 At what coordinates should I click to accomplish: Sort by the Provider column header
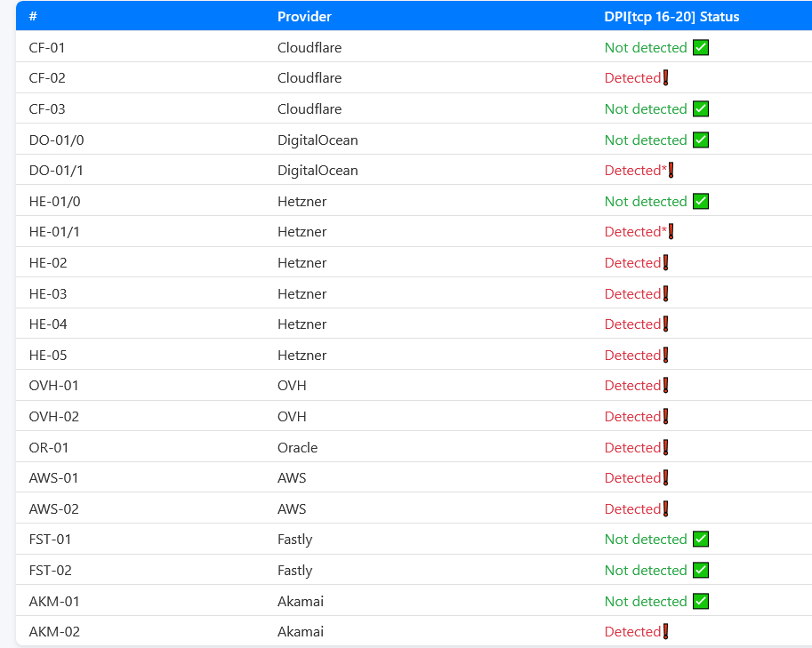coord(304,17)
